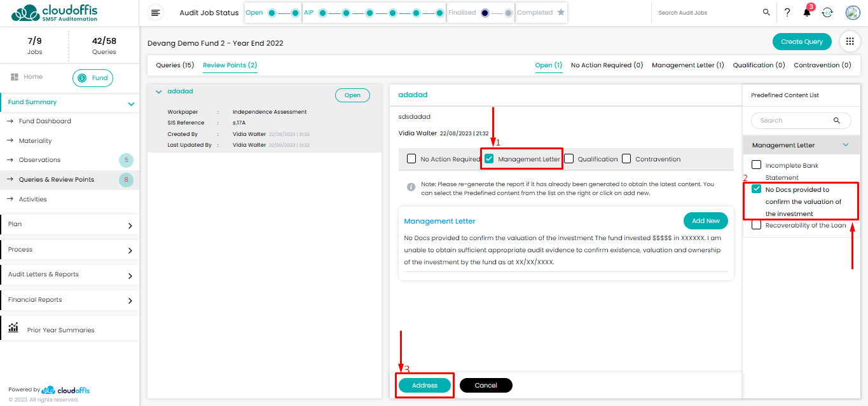Open the apps grid icon
The height and width of the screenshot is (406, 868).
click(x=850, y=41)
